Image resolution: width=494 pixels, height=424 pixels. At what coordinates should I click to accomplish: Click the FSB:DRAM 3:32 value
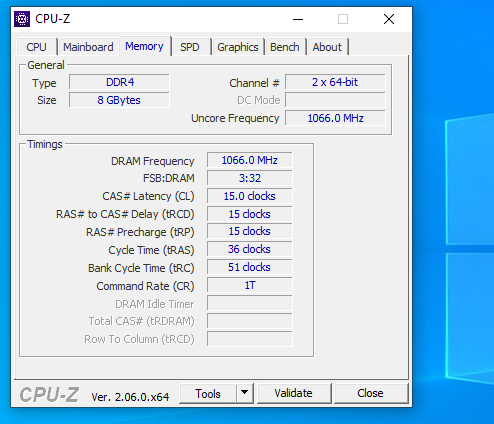pos(250,178)
